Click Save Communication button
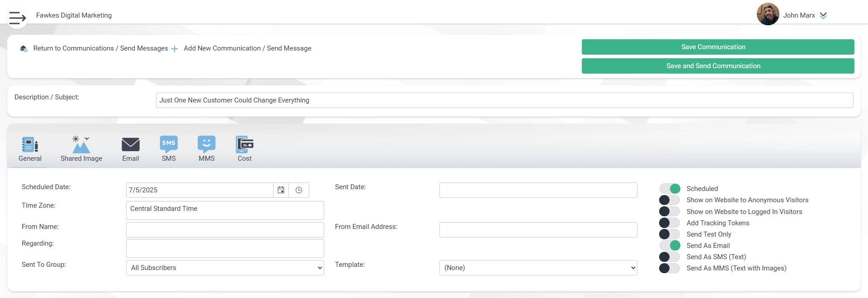 click(x=717, y=47)
